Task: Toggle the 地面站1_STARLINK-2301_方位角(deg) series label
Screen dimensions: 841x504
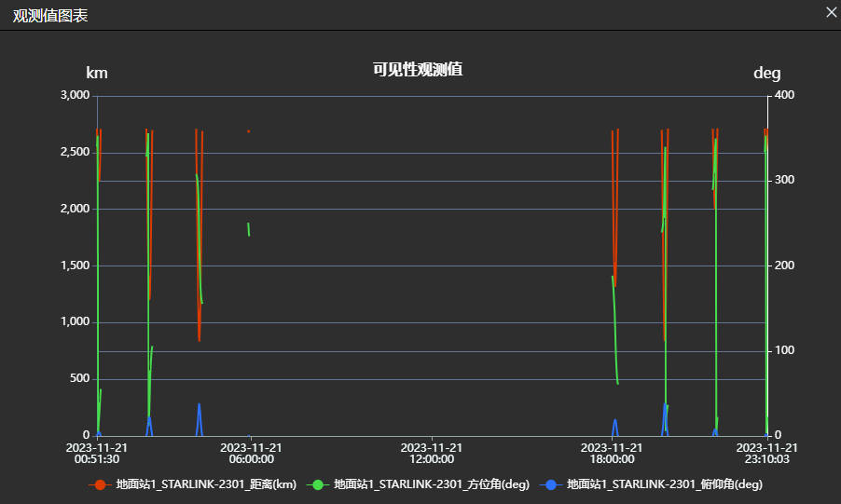Action: coord(432,484)
